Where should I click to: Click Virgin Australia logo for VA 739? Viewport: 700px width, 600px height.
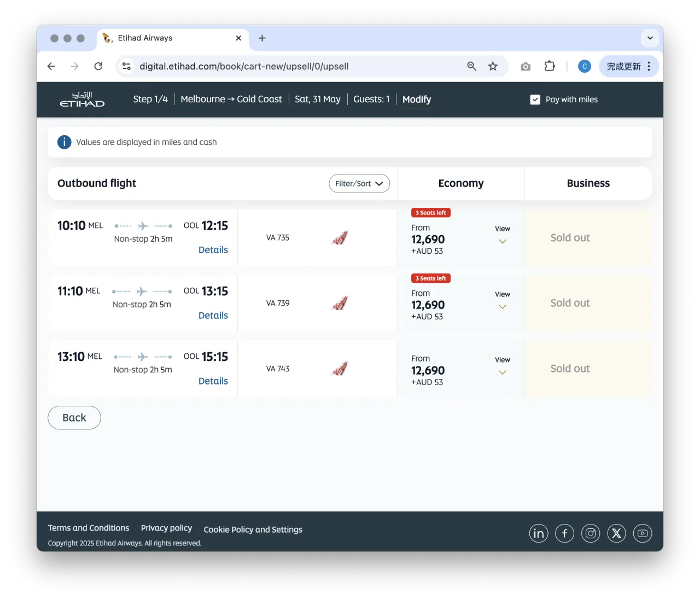click(340, 303)
